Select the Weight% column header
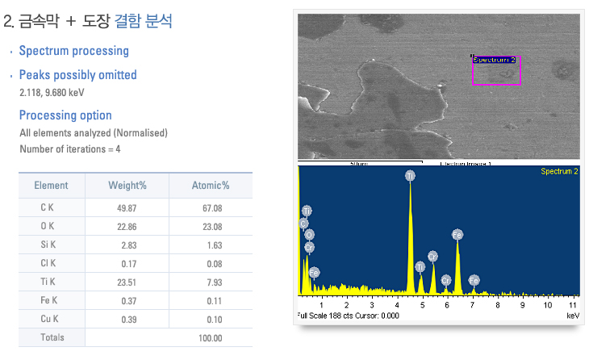The width and height of the screenshot is (589, 364). 127,186
